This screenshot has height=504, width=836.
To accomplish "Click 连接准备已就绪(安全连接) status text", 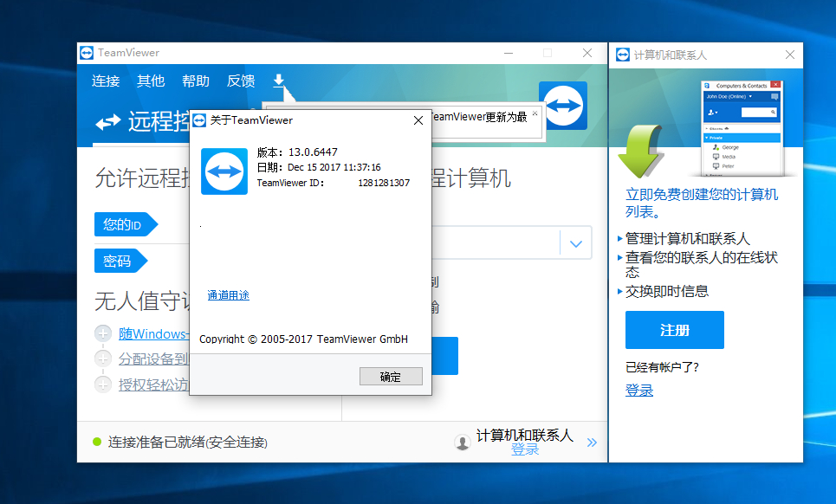I will (x=188, y=443).
